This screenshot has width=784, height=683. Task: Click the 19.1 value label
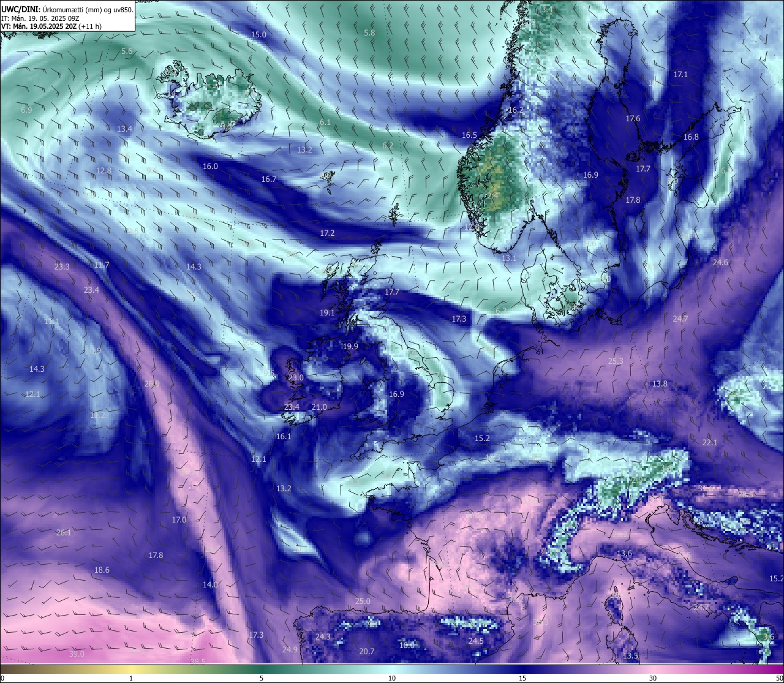(327, 313)
